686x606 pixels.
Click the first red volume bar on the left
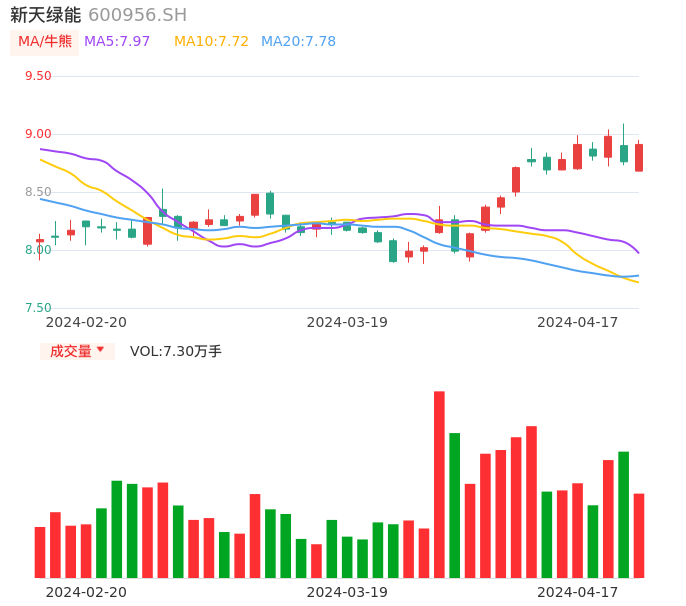point(40,552)
